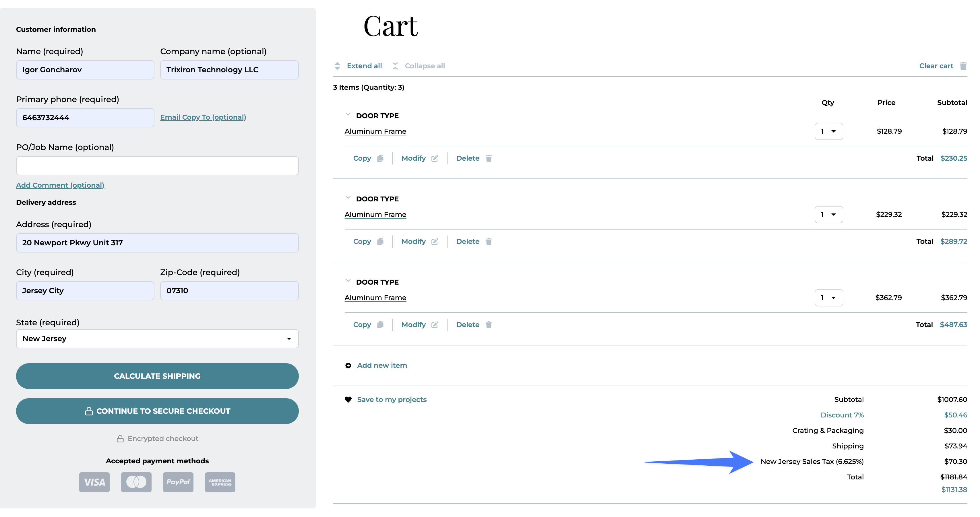Click the plus icon beside Add new item

tap(348, 365)
